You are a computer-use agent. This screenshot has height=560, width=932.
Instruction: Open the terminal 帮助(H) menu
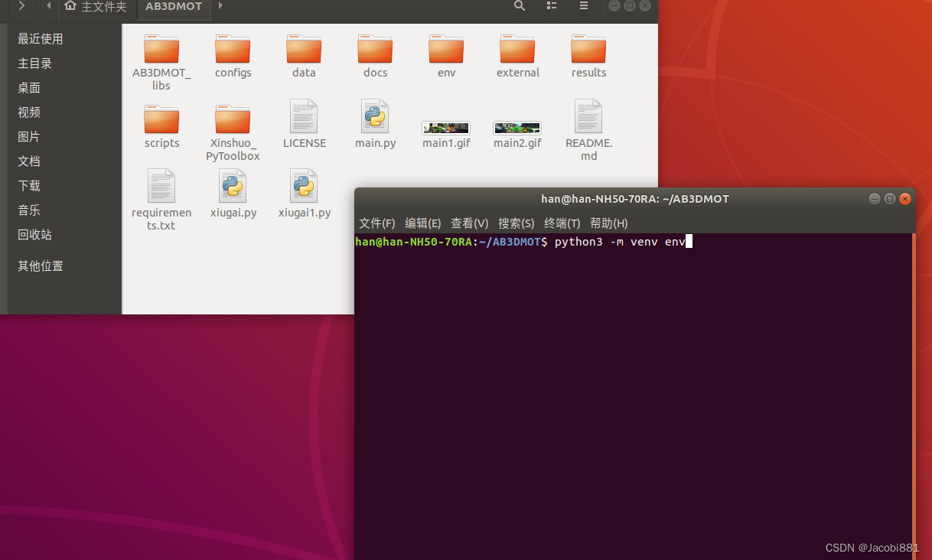(609, 223)
